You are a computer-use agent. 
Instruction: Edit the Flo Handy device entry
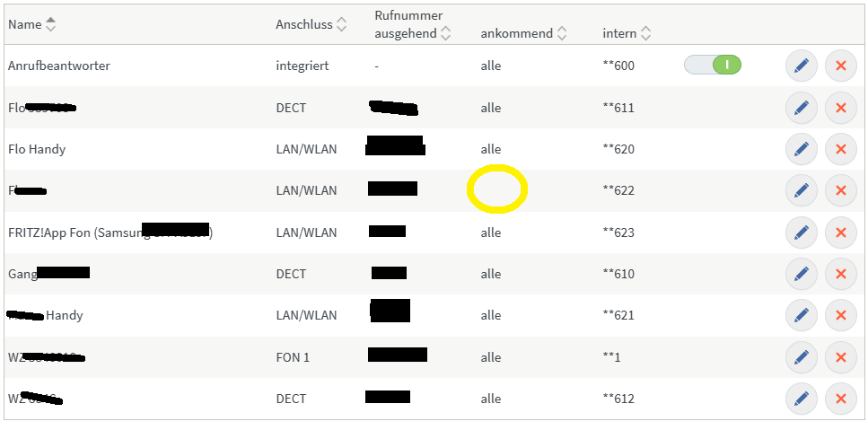(801, 149)
